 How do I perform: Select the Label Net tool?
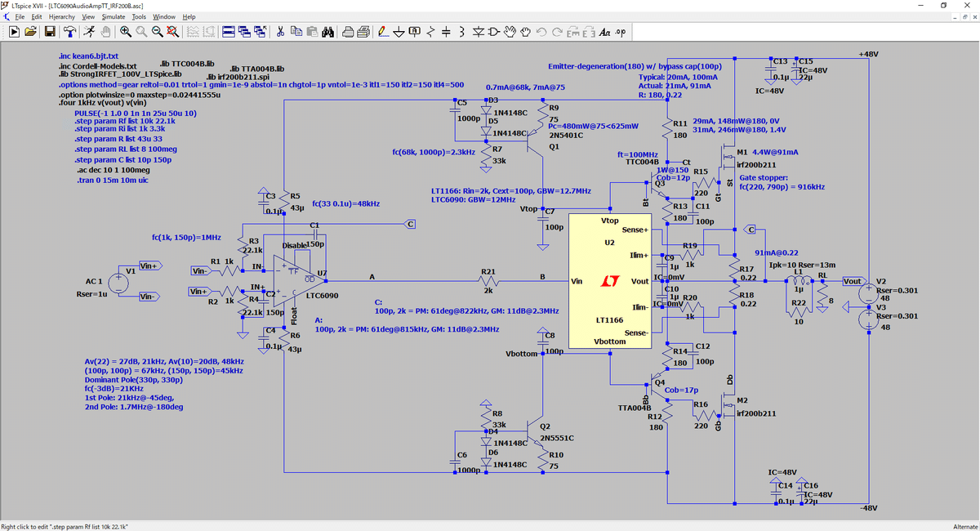point(415,32)
